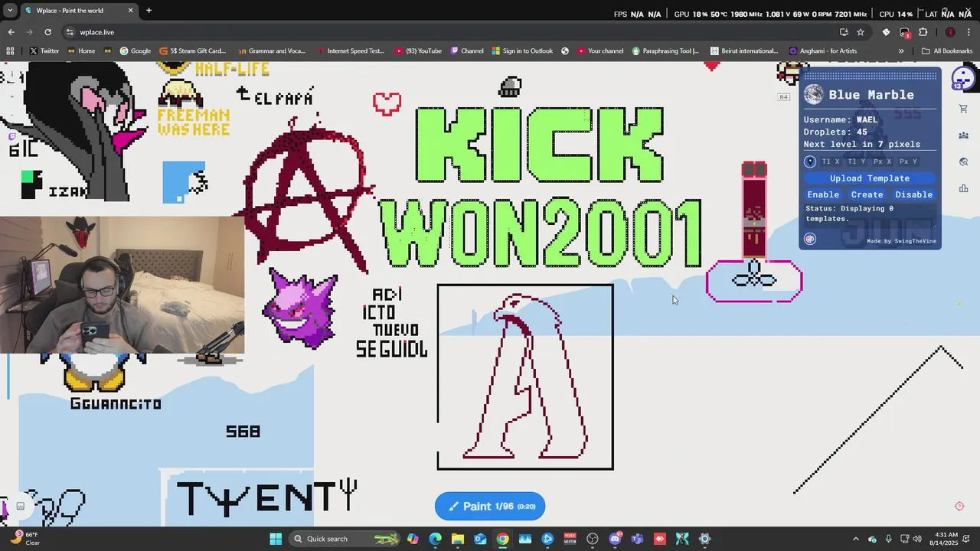Open Settings gear from taskbar
The height and width of the screenshot is (551, 980).
704,539
